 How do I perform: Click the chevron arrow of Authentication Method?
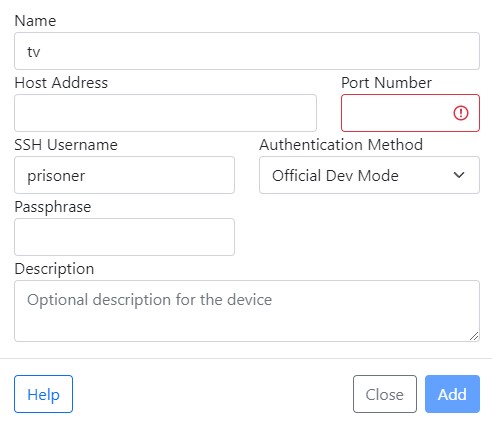point(459,175)
